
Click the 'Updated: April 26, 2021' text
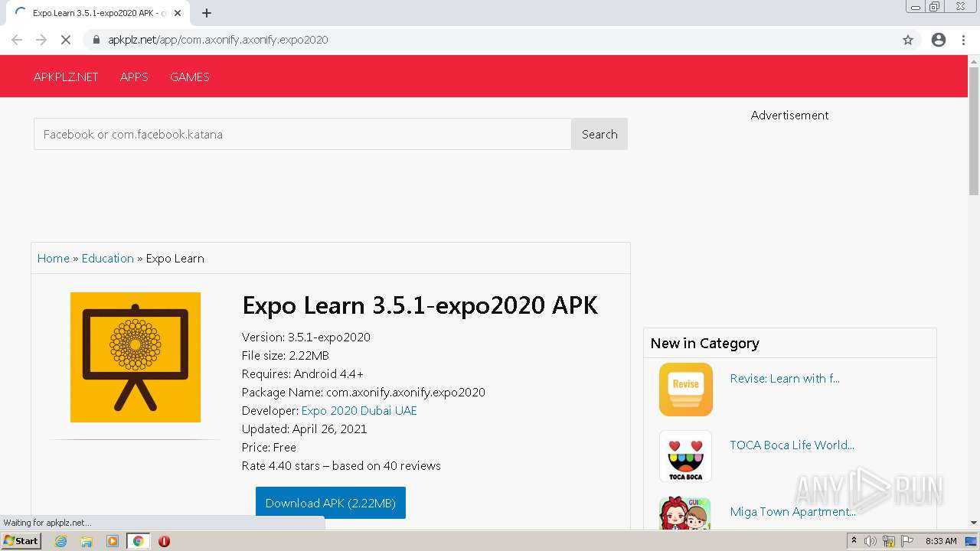[x=305, y=429]
